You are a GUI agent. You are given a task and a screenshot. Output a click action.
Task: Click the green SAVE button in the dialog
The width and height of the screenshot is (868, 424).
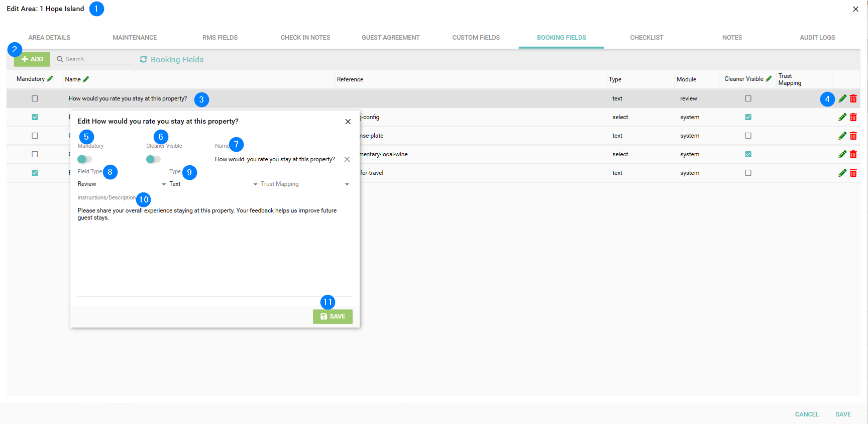[x=333, y=316]
